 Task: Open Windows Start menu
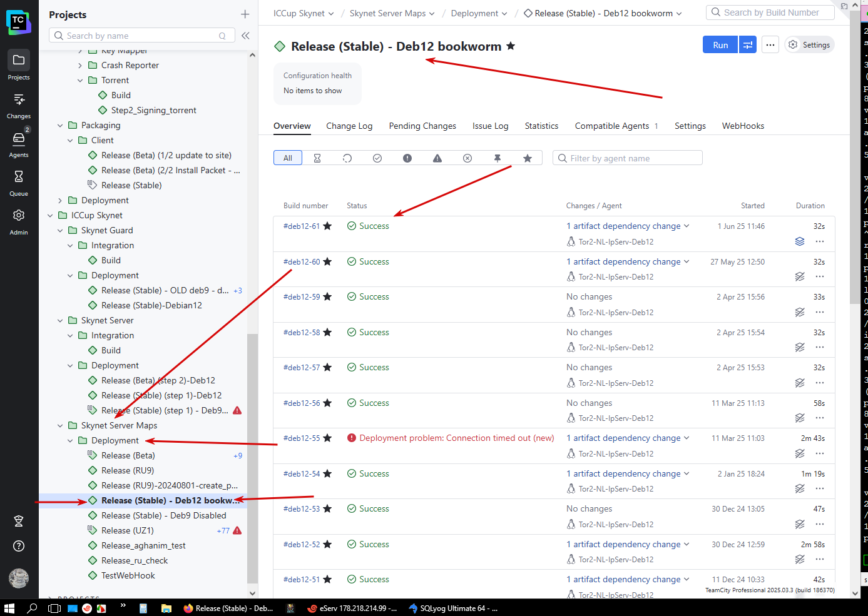point(9,608)
